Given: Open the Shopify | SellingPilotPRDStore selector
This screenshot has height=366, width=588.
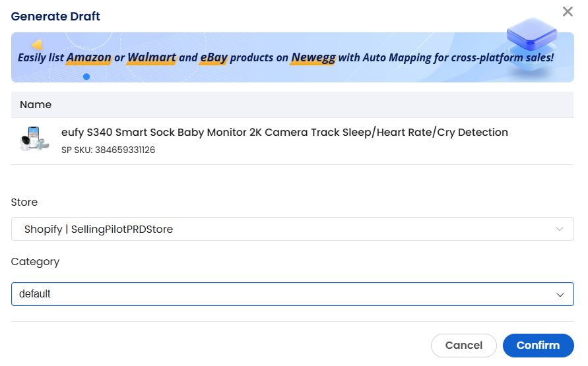Looking at the screenshot, I should pos(292,229).
